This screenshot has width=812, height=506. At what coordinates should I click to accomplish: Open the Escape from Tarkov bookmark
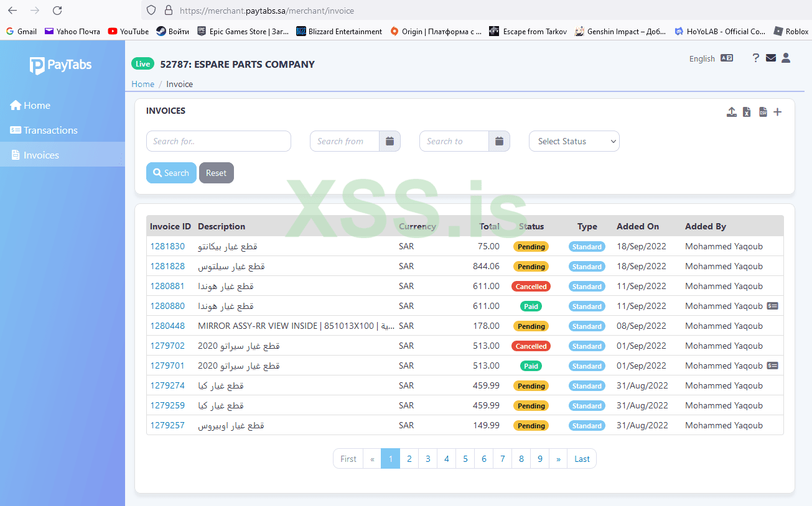528,31
